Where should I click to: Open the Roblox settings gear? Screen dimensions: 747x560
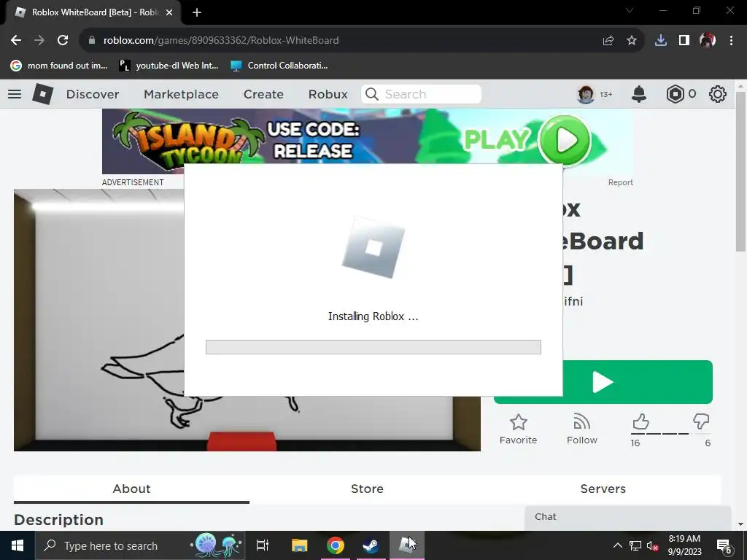[718, 94]
